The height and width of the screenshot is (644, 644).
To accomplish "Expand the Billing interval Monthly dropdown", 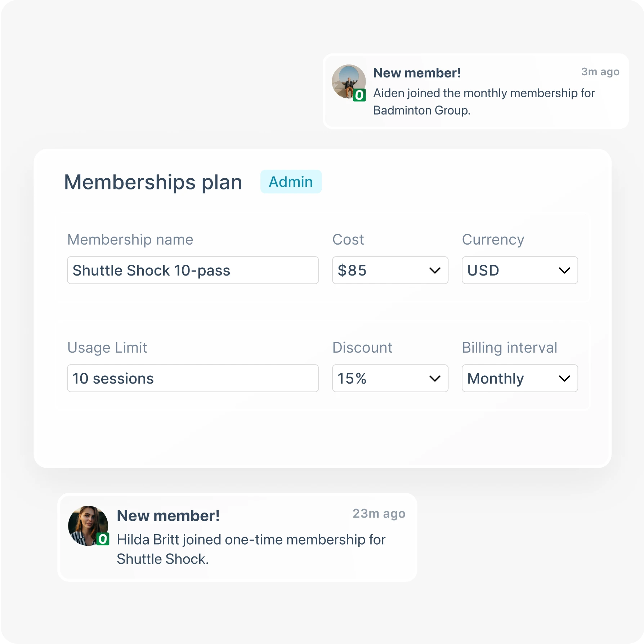I will coord(519,378).
